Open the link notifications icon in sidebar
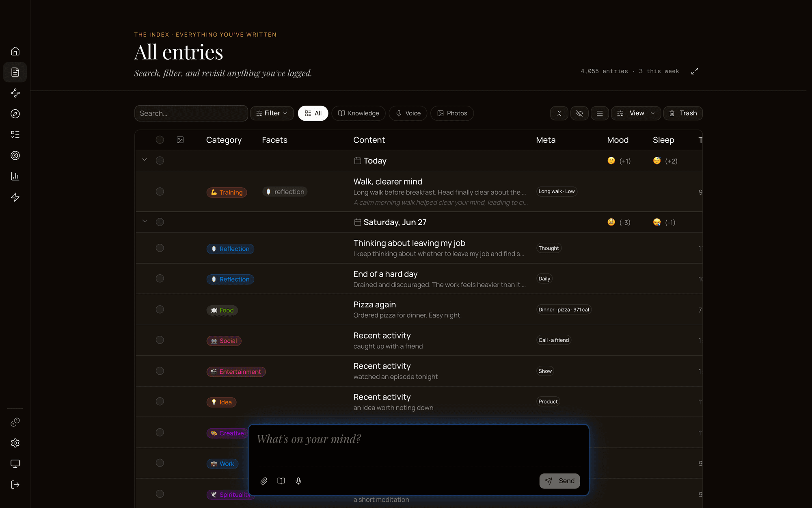812x508 pixels. coord(15,422)
